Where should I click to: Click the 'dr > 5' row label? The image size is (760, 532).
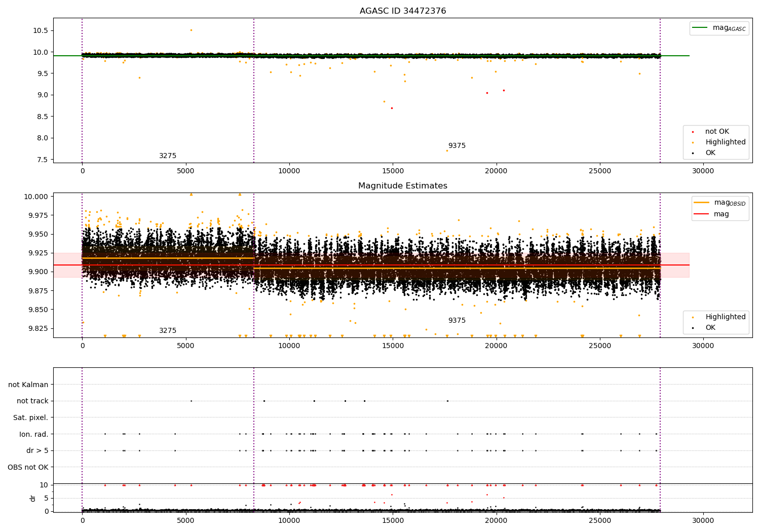(x=37, y=451)
